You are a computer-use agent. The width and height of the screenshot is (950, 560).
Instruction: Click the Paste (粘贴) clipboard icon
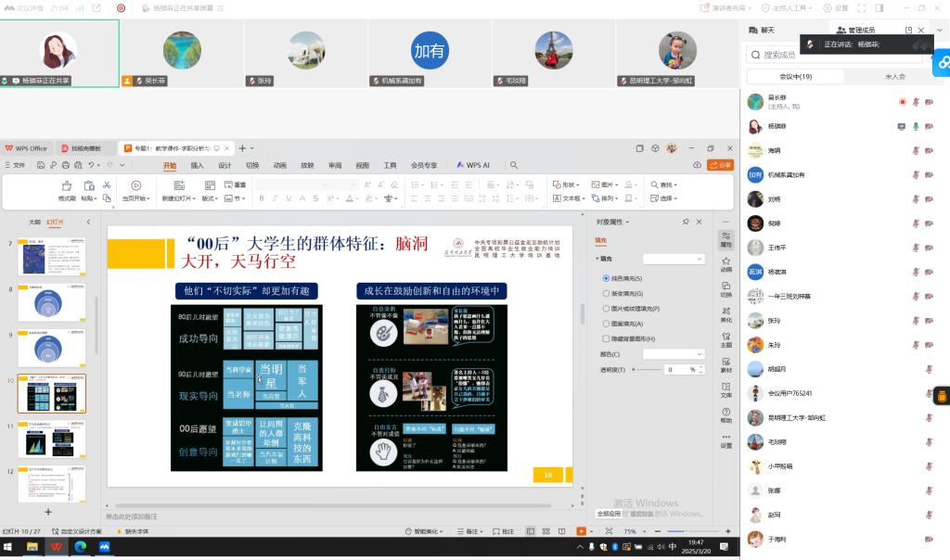click(x=88, y=185)
